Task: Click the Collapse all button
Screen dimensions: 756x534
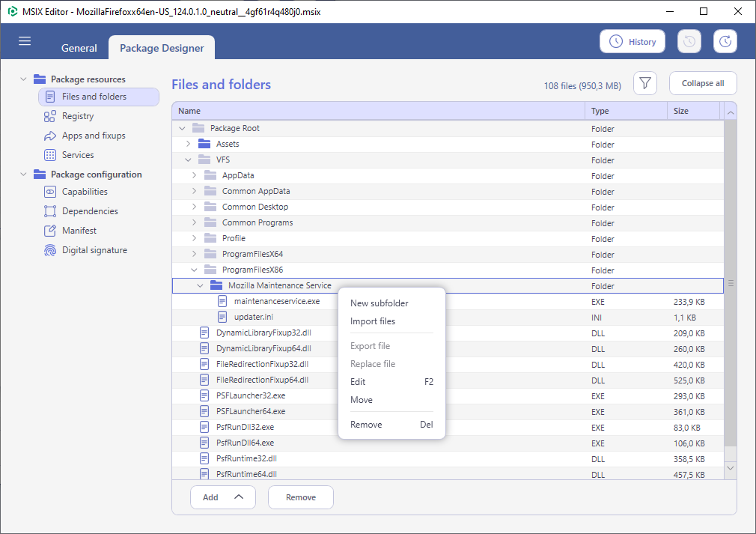Action: pyautogui.click(x=703, y=83)
